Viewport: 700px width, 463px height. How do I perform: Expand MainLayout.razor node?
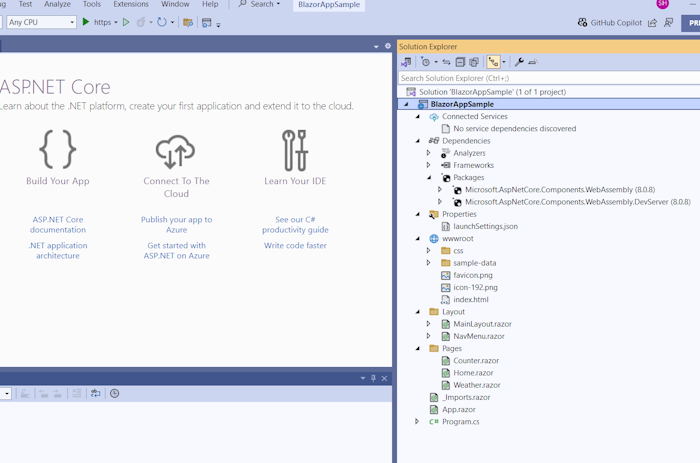[x=429, y=324]
